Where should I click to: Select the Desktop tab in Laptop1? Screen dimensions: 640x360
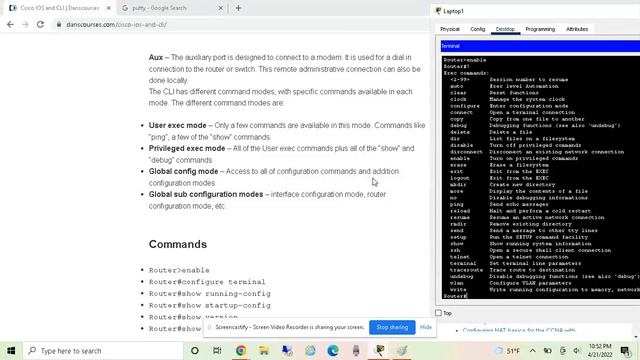pyautogui.click(x=505, y=29)
